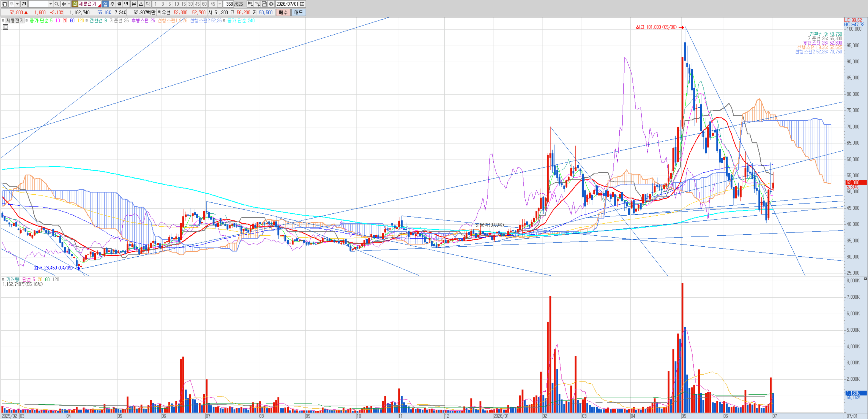
Task: Toggle the square before 종가 단순 5
Action: (x=27, y=21)
